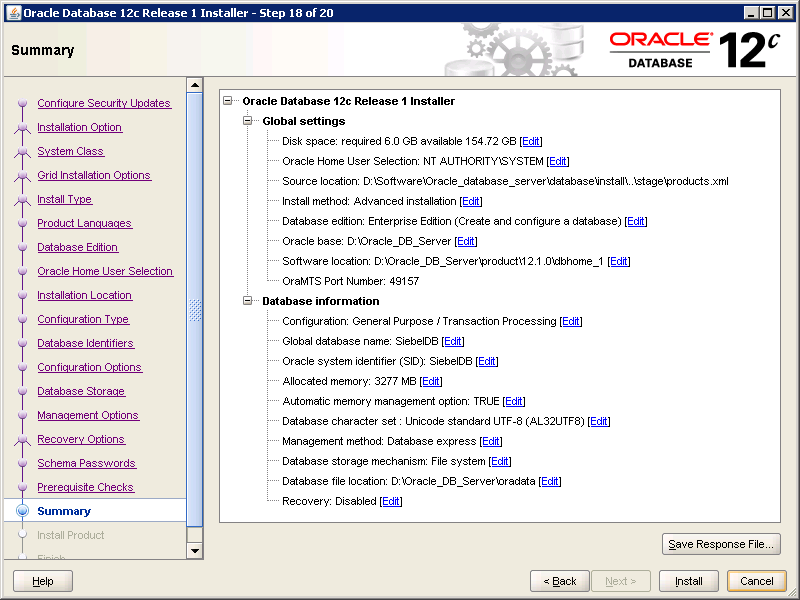Image resolution: width=800 pixels, height=600 pixels.
Task: Open Installation Location step
Action: coord(85,295)
